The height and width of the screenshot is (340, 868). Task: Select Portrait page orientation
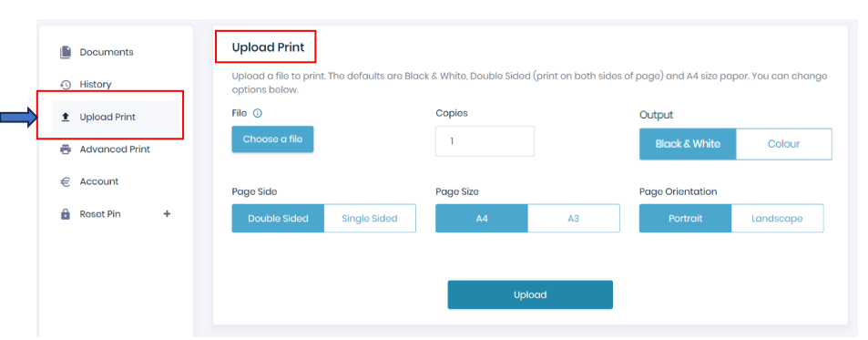point(685,218)
